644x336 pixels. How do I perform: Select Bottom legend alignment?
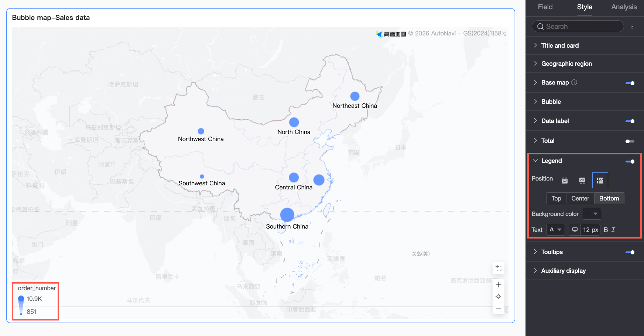click(609, 198)
